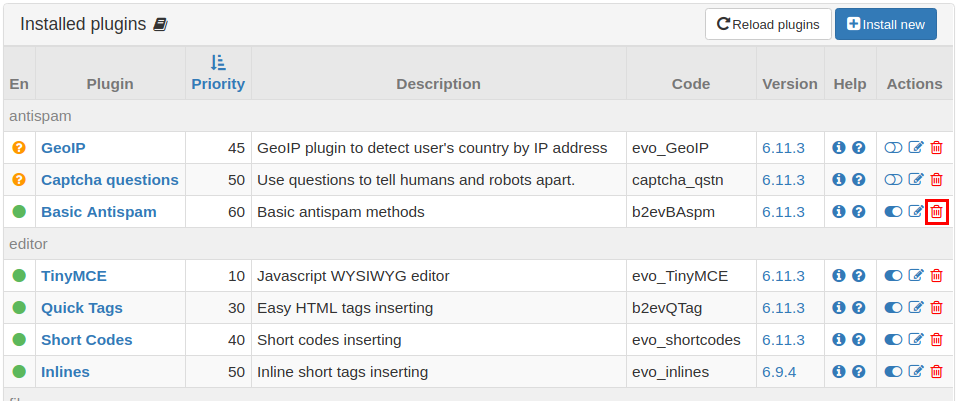Click GeoIP orange question status icon
This screenshot has width=958, height=401.
coord(19,147)
